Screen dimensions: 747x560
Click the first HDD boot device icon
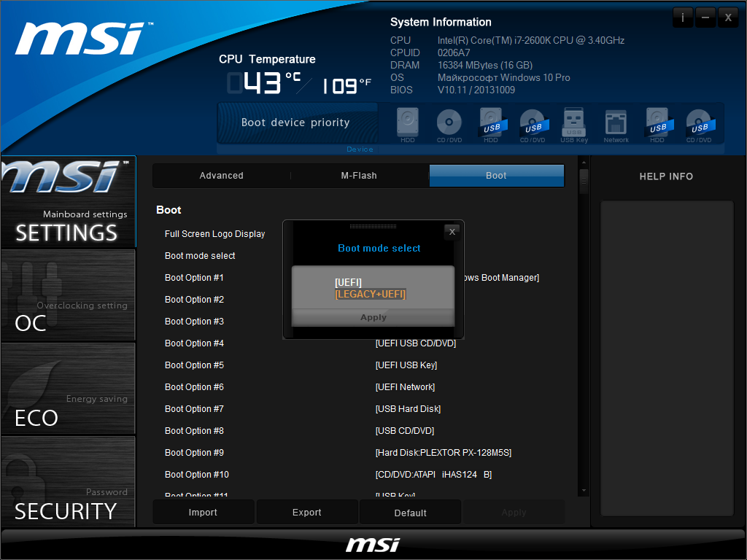[407, 125]
